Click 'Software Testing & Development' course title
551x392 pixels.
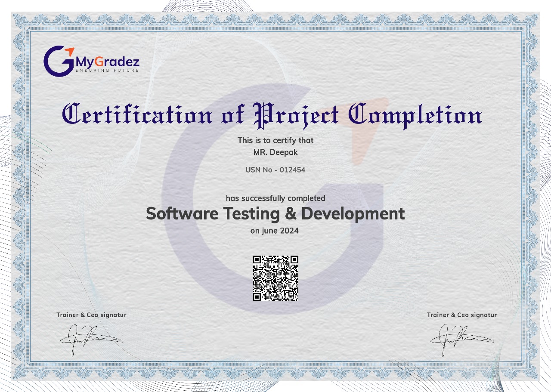[275, 214]
